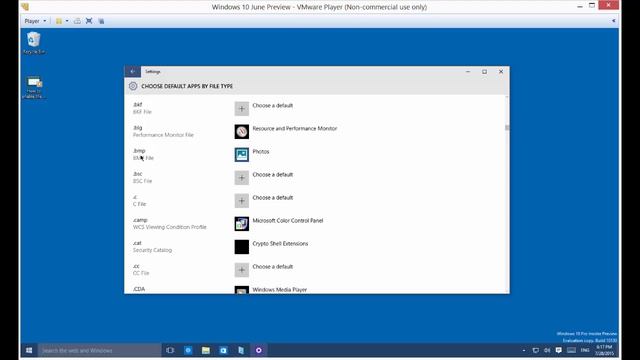Click the .bmp file type label
Image resolution: width=640 pixels, height=360 pixels.
coord(139,151)
